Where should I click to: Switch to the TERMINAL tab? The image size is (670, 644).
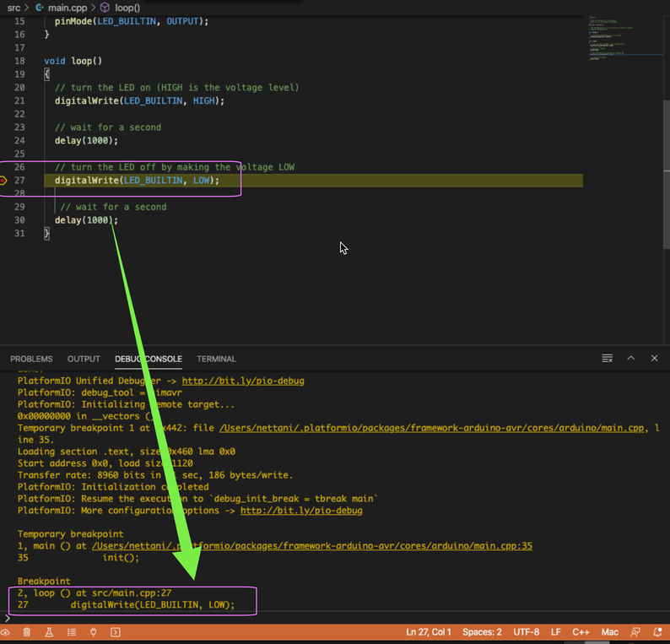(x=216, y=359)
